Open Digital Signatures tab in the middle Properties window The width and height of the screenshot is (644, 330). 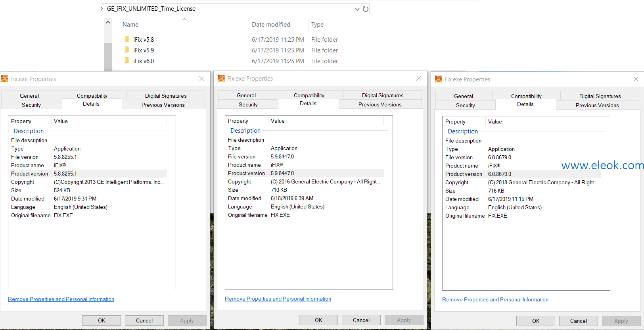point(383,95)
